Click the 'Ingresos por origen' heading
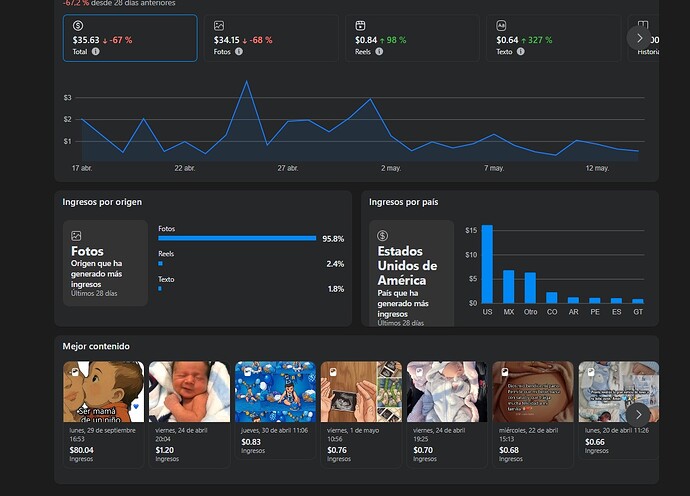The image size is (690, 496). [x=102, y=202]
